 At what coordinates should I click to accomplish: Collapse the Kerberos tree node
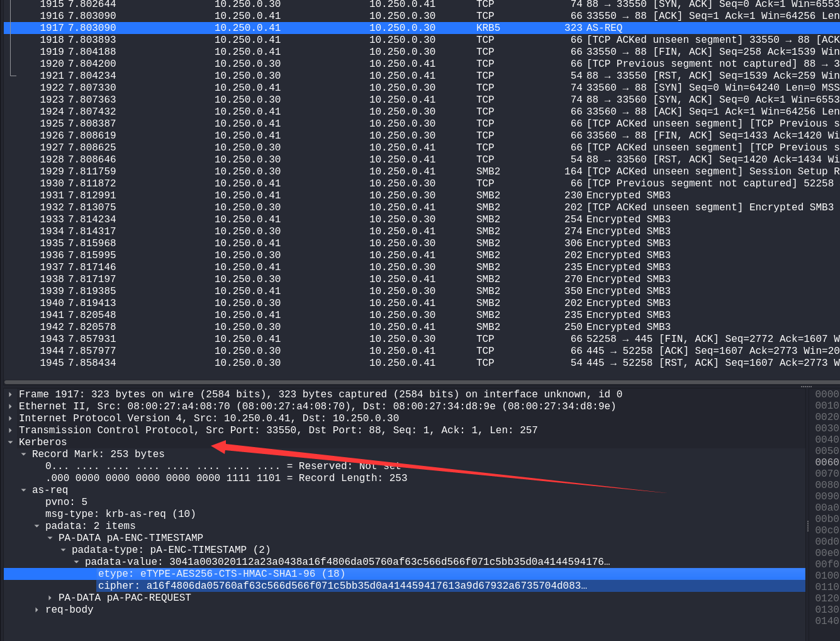11,442
